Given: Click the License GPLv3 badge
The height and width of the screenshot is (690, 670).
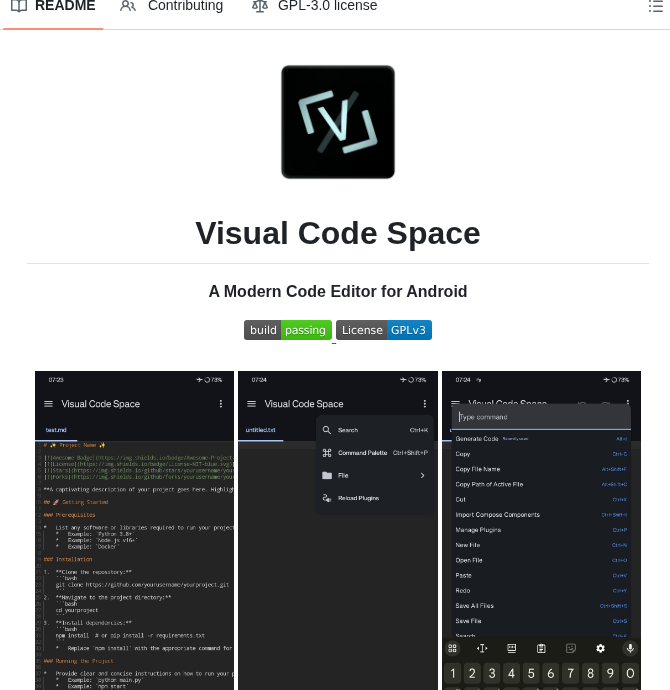Looking at the screenshot, I should coord(384,330).
